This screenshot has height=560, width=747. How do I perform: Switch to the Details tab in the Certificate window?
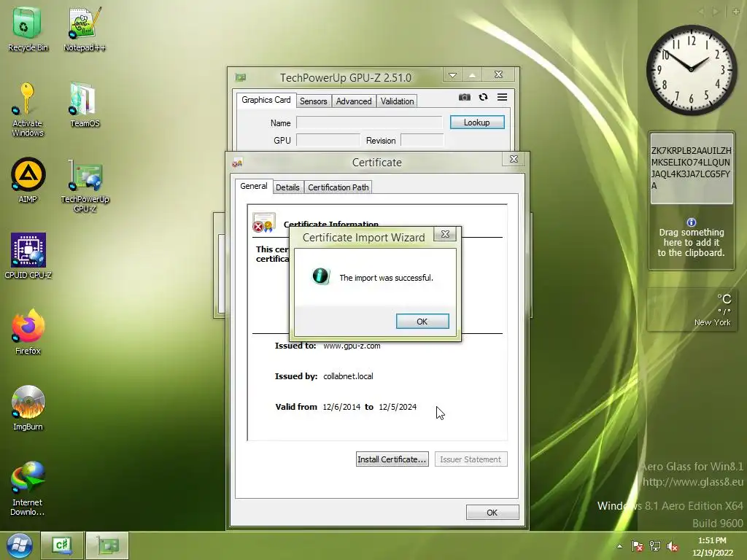tap(287, 187)
